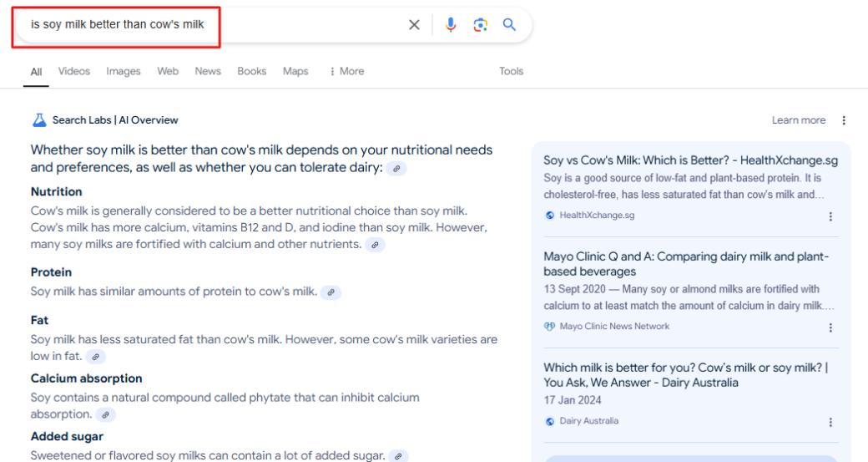Start voice search with the microphone icon
Image resolution: width=868 pixels, height=462 pixels.
tap(451, 25)
